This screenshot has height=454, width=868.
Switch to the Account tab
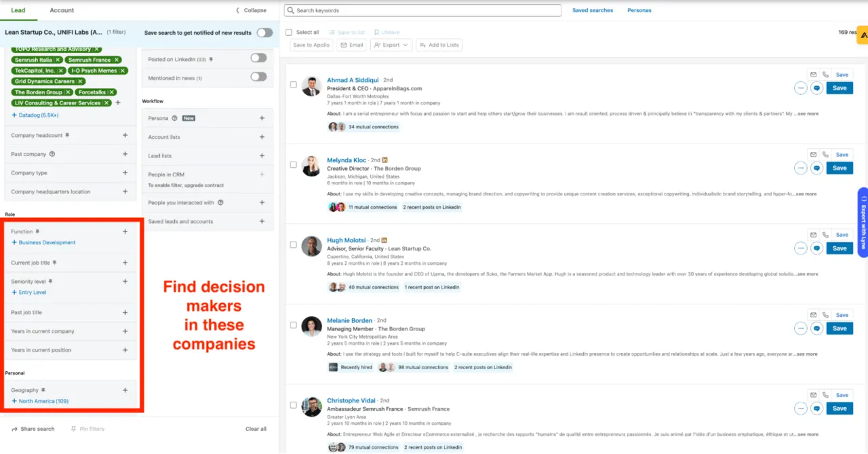tap(62, 10)
